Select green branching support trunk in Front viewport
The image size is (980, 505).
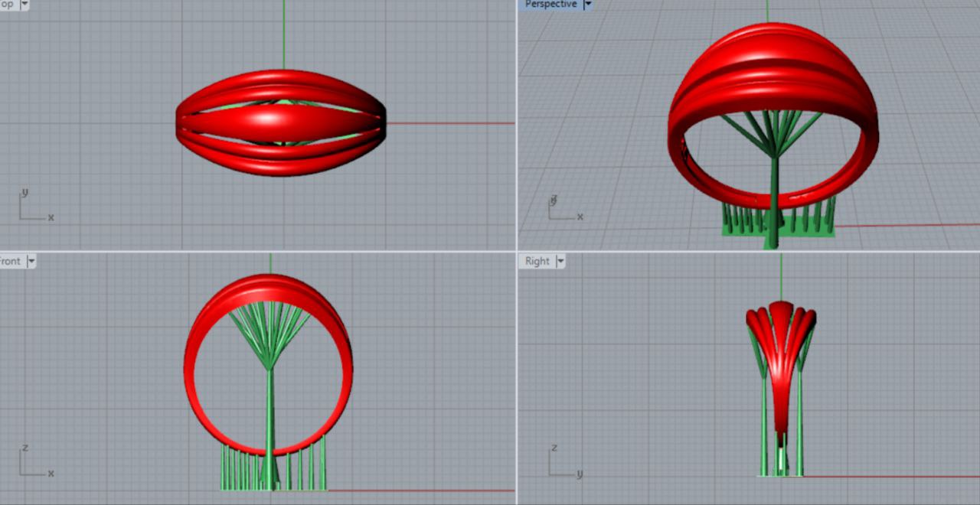point(269,413)
